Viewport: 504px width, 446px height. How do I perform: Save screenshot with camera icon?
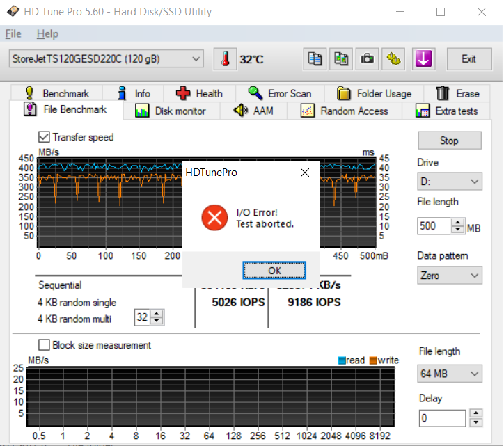[x=367, y=59]
